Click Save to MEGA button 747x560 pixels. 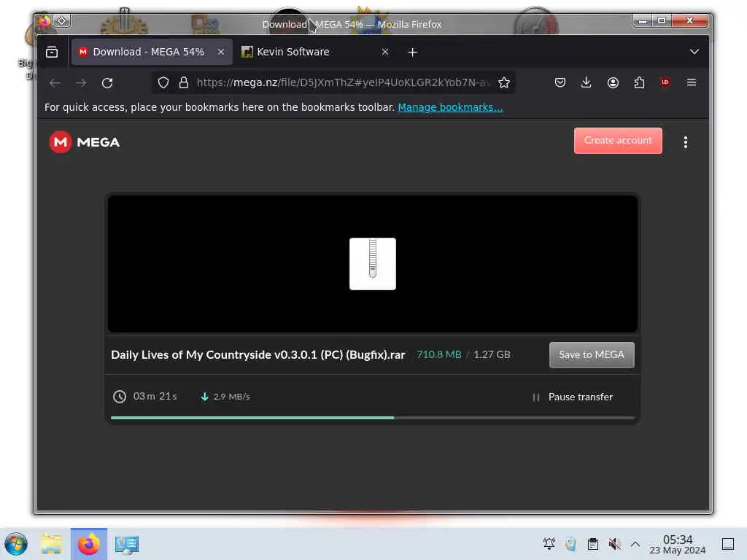pos(592,355)
